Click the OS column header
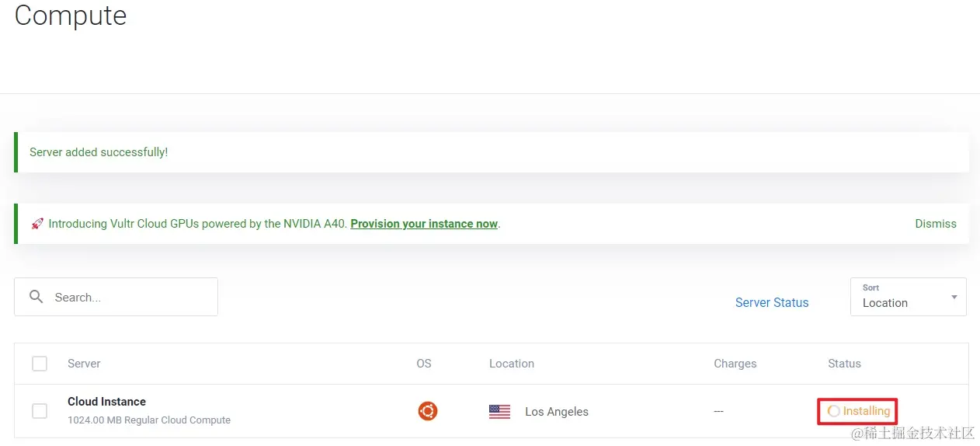 click(x=424, y=364)
